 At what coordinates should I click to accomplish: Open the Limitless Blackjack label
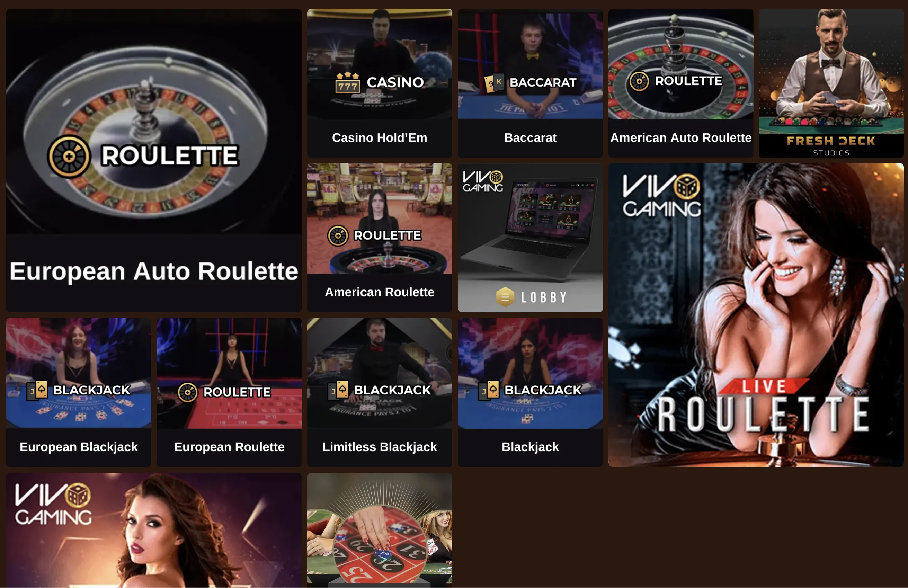380,447
